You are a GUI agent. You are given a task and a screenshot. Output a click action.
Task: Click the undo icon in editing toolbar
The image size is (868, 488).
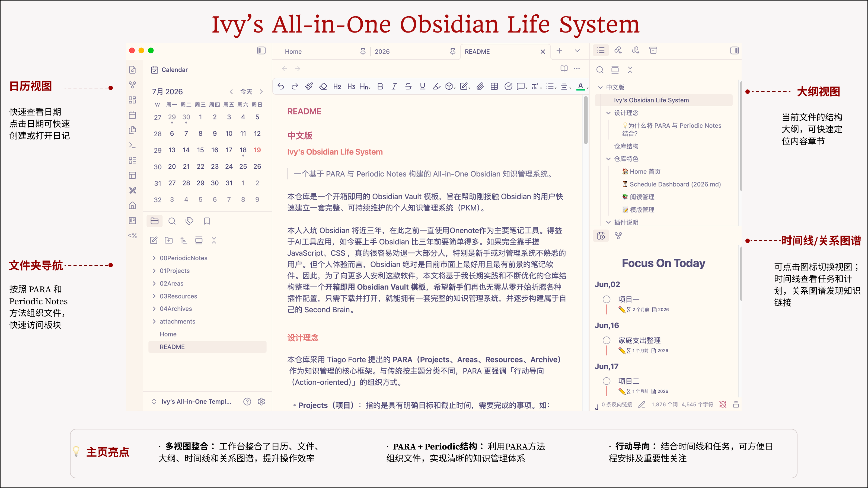pos(281,86)
